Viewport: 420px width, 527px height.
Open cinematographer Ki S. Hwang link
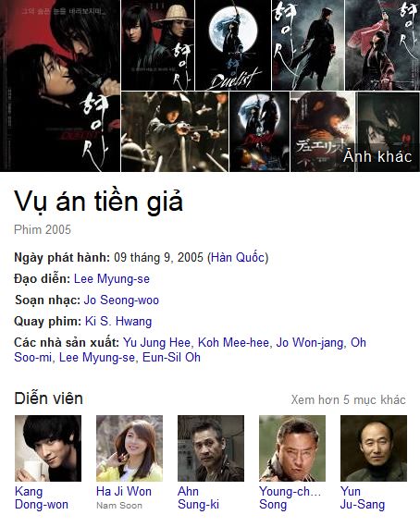(118, 322)
